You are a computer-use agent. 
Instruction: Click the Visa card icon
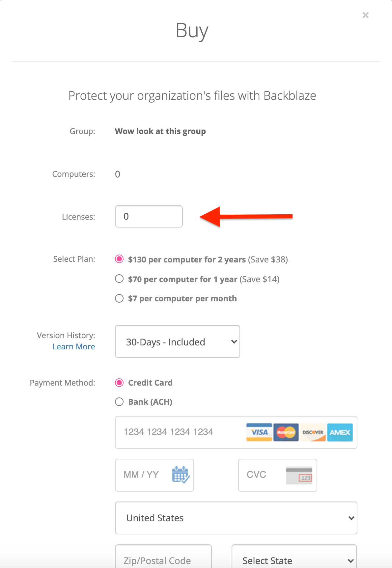coord(259,432)
